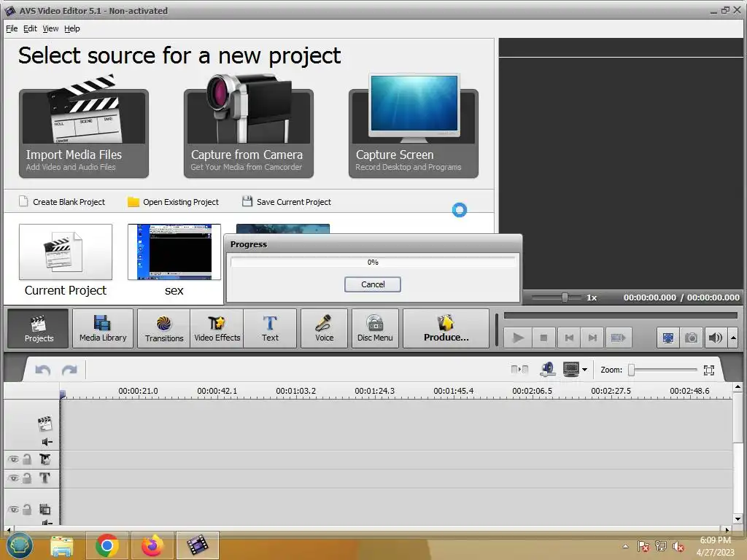This screenshot has height=560, width=747.
Task: Take a preview snapshot with camera icon
Action: pos(691,338)
